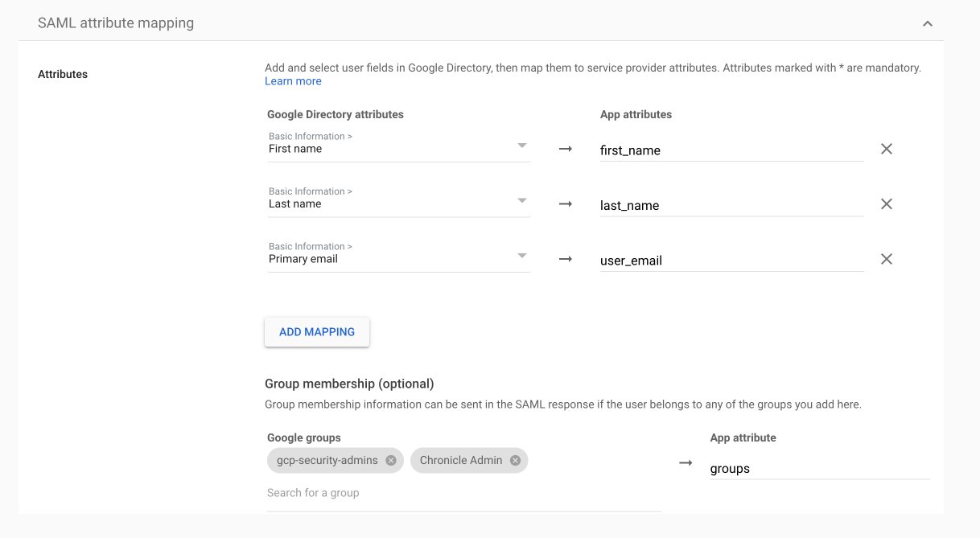Click the Search for a group field
This screenshot has height=538, width=980.
[463, 493]
